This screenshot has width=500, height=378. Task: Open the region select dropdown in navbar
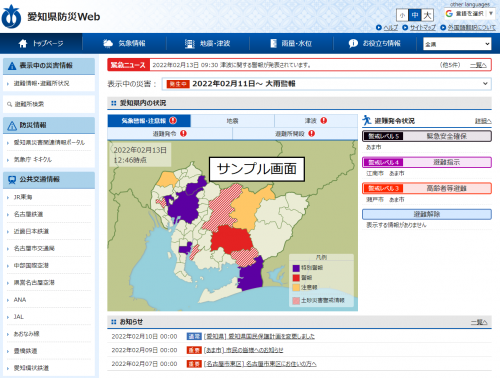tap(457, 44)
